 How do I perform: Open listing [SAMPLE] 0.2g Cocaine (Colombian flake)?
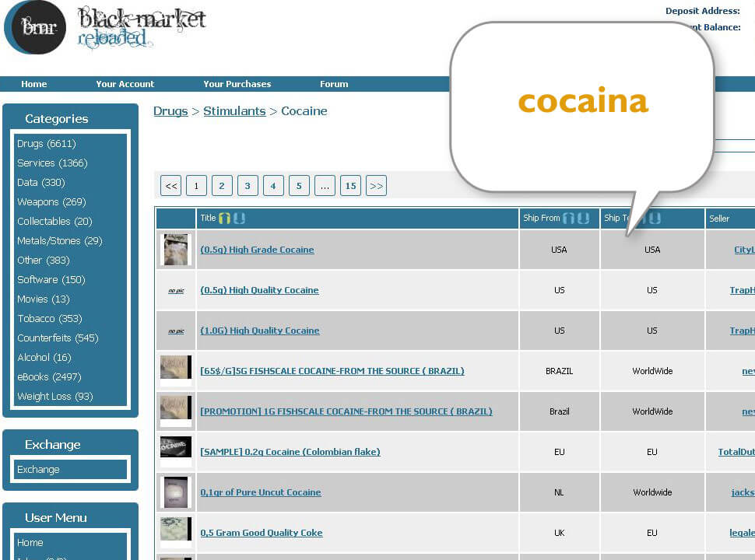[x=290, y=452]
